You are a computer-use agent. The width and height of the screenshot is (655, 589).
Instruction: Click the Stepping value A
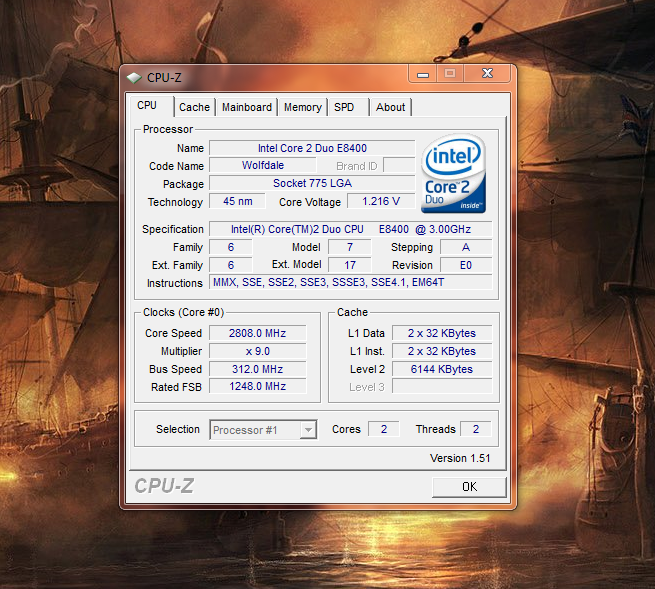466,247
